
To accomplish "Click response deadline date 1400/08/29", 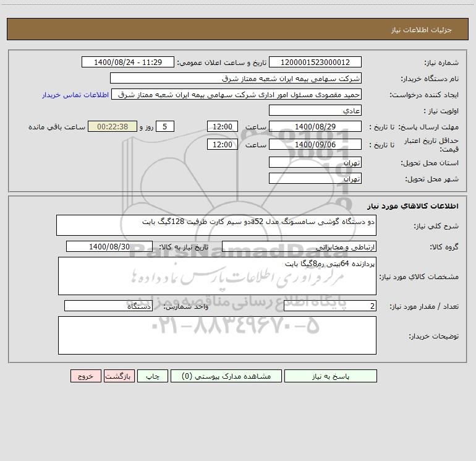I will pyautogui.click(x=315, y=126).
